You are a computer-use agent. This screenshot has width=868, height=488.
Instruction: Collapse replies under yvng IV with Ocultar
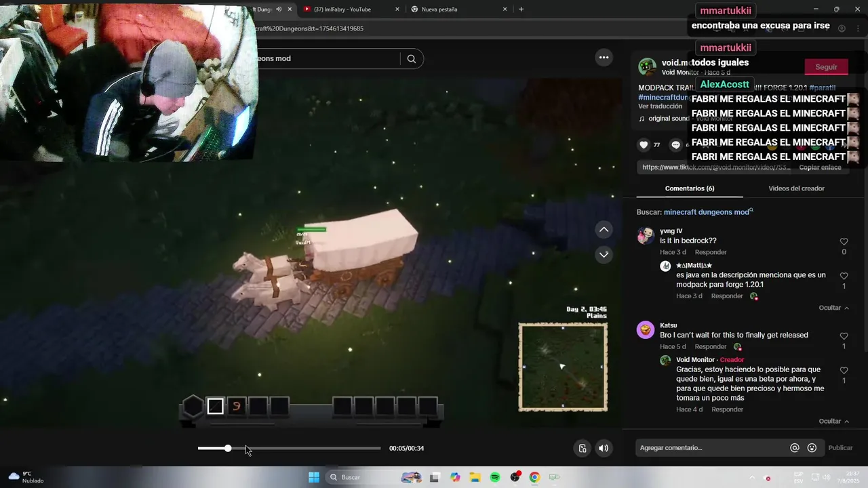(x=833, y=308)
